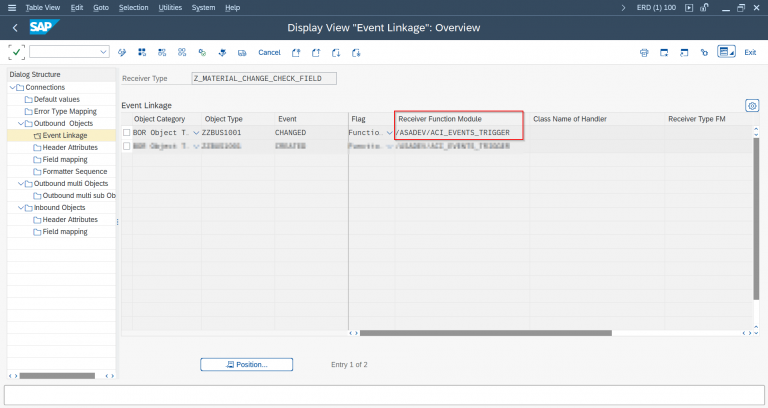Click the customize local layout icon

(x=727, y=52)
